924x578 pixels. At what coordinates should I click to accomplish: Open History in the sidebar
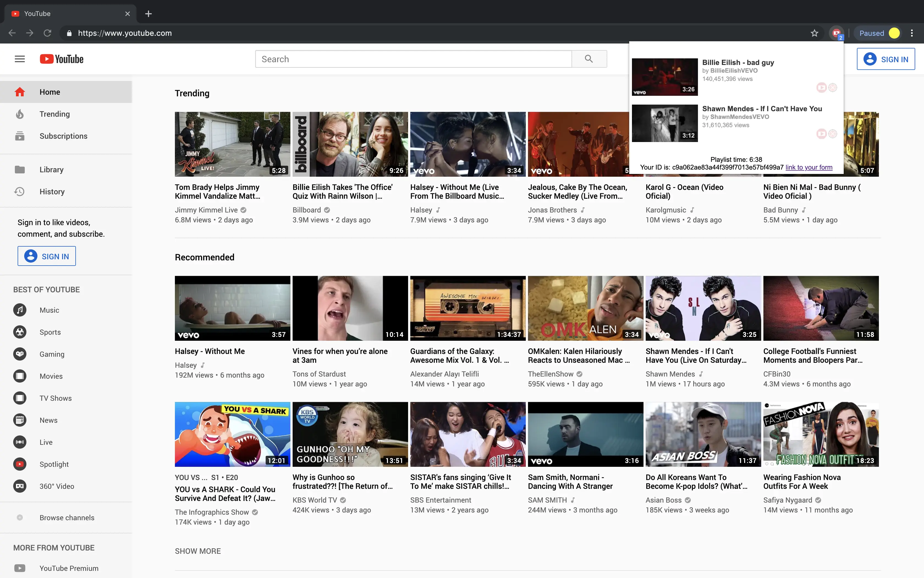pyautogui.click(x=66, y=192)
